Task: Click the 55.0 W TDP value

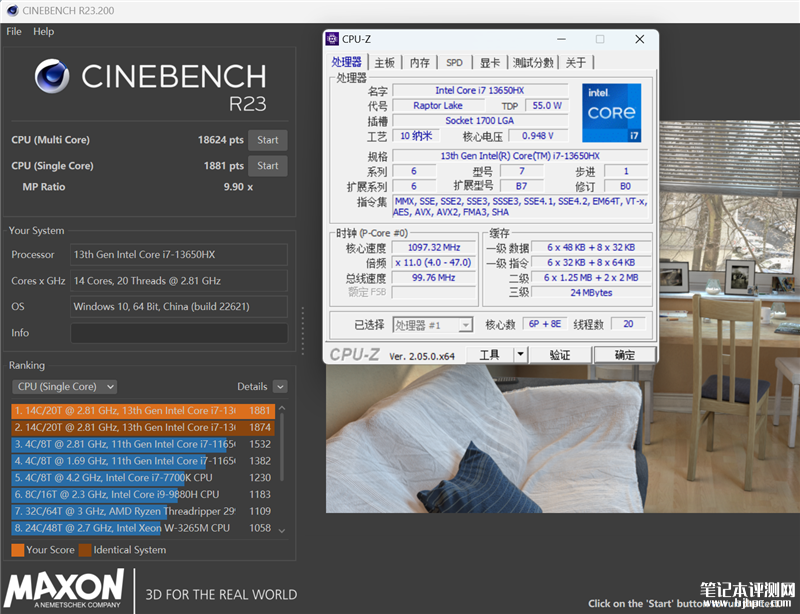Action: tap(546, 106)
